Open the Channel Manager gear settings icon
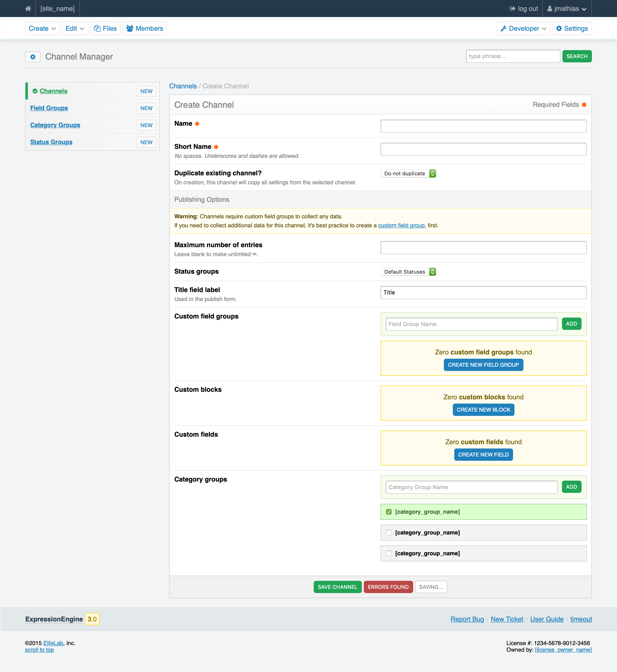 click(x=33, y=57)
